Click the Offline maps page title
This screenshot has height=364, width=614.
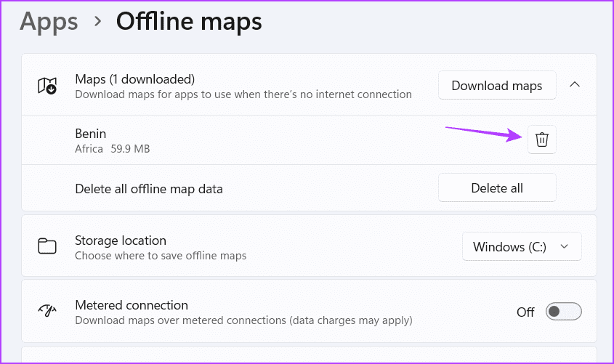pos(189,22)
